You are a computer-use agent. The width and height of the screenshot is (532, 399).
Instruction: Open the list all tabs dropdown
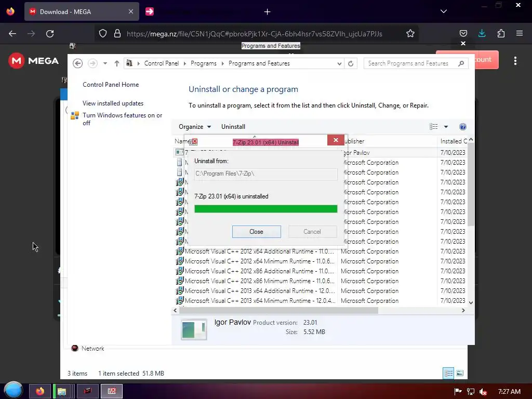[x=444, y=11]
